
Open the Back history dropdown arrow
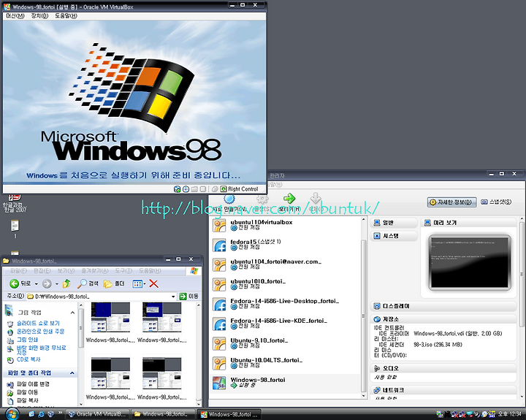point(37,284)
